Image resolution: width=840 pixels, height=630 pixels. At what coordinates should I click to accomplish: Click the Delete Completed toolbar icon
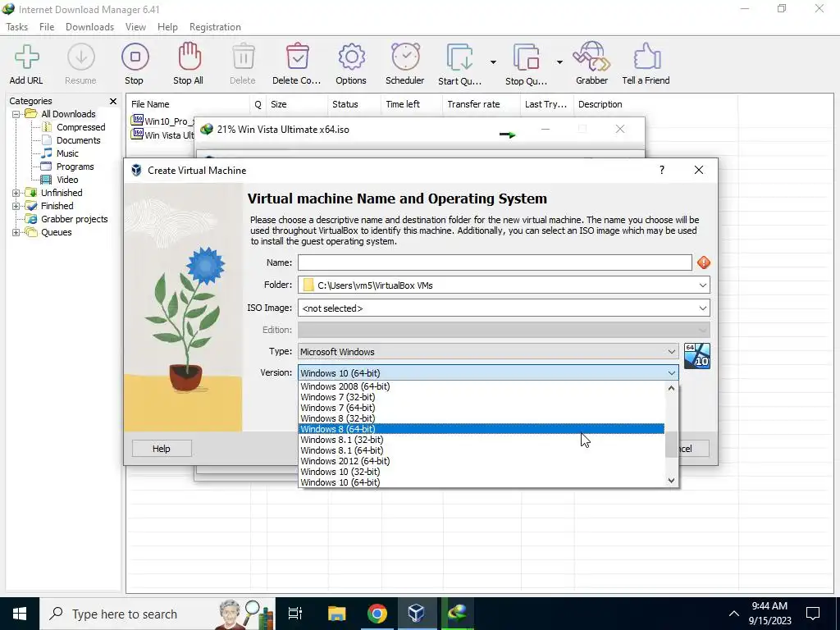click(x=297, y=57)
